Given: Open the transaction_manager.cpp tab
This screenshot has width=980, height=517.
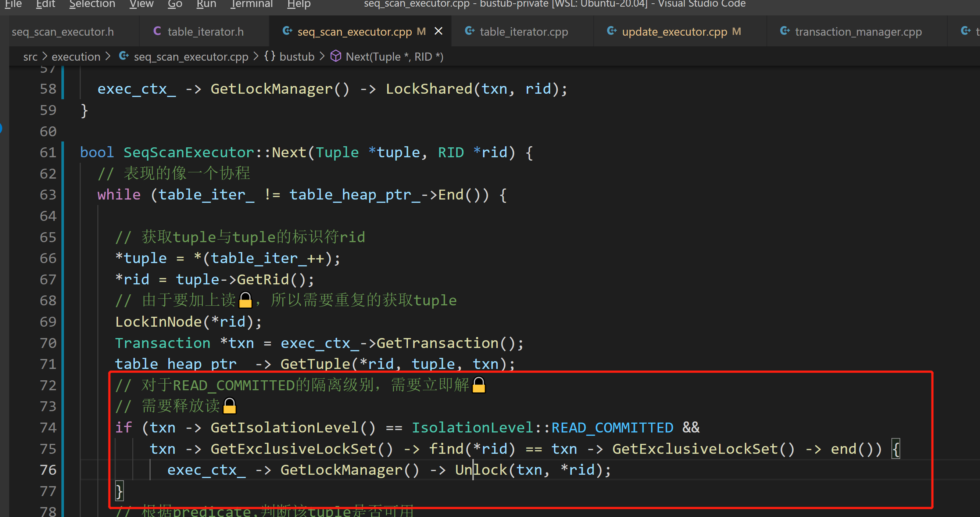Looking at the screenshot, I should (x=858, y=32).
